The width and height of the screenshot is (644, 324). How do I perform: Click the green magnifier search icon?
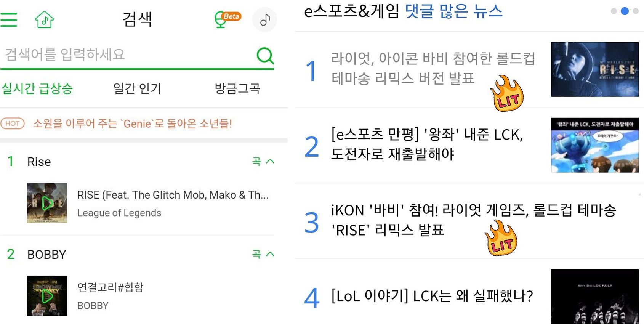pyautogui.click(x=265, y=56)
